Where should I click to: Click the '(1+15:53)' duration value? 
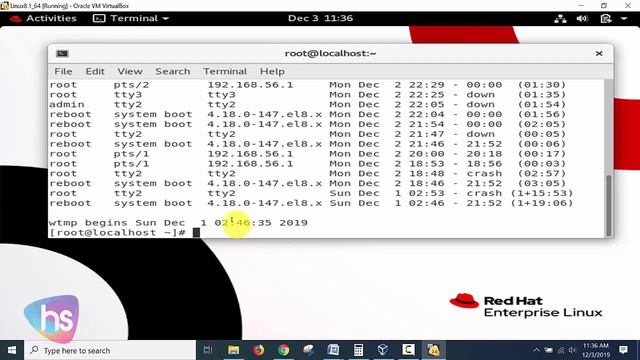[542, 193]
